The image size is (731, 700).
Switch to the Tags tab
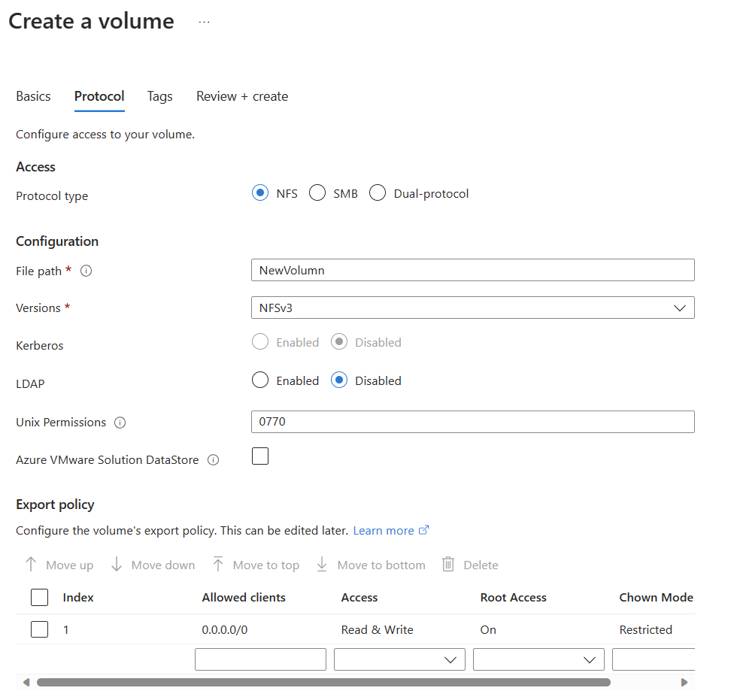point(160,96)
